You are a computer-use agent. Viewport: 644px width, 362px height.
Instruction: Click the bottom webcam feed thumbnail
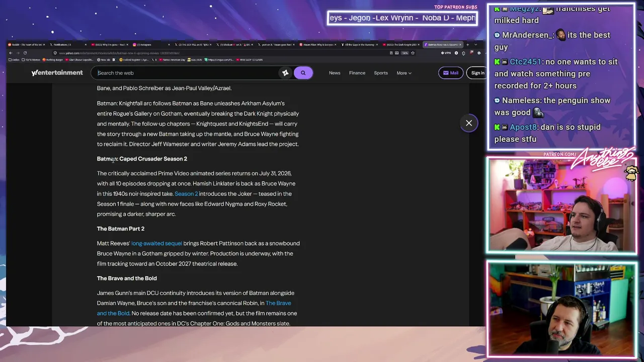pyautogui.click(x=562, y=309)
